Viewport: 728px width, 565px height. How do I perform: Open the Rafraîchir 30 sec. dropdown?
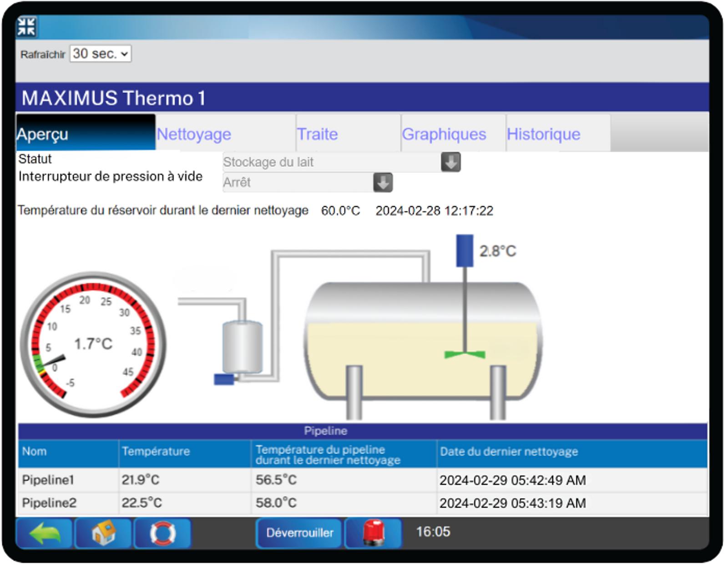coord(101,54)
